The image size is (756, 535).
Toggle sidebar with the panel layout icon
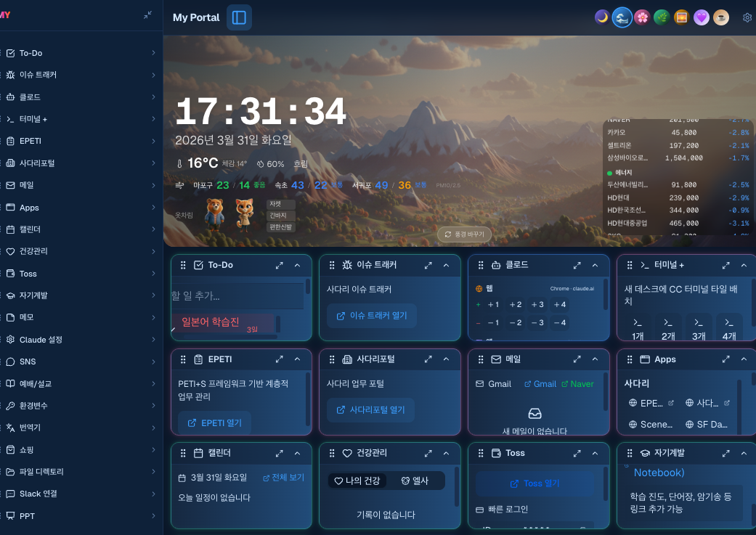[x=239, y=17]
